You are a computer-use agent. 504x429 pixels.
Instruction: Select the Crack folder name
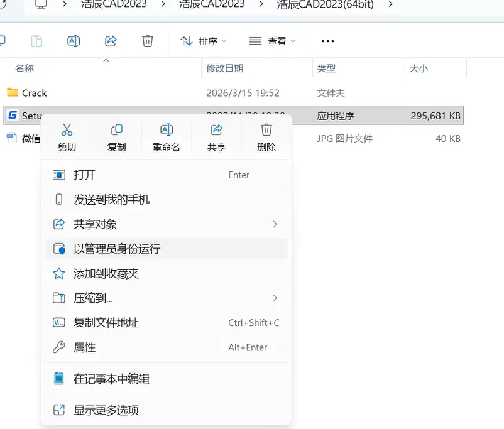[x=35, y=93]
